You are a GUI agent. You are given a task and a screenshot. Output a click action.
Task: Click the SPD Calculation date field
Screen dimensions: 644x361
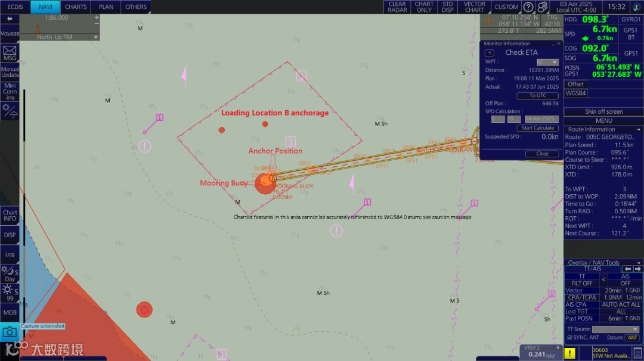[x=541, y=119]
